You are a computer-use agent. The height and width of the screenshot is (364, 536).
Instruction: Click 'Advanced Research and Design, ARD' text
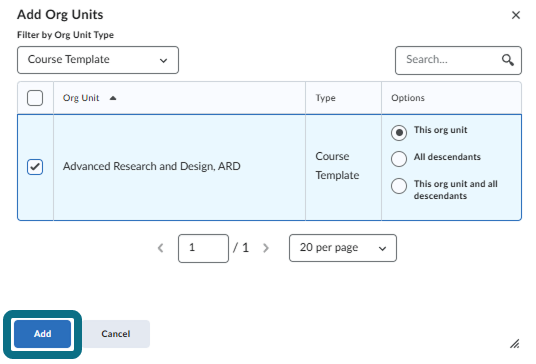click(152, 166)
